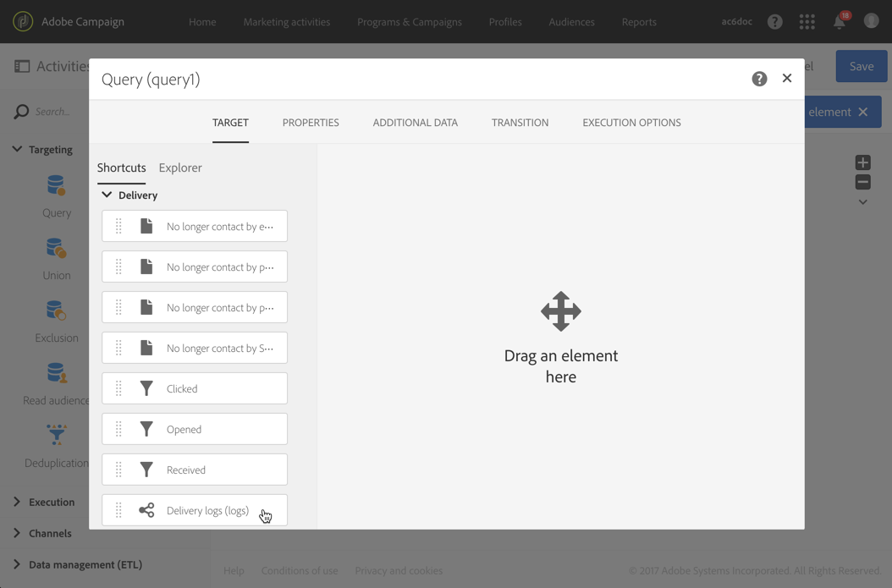Select the Union activity icon
The height and width of the screenshot is (588, 892).
[57, 248]
